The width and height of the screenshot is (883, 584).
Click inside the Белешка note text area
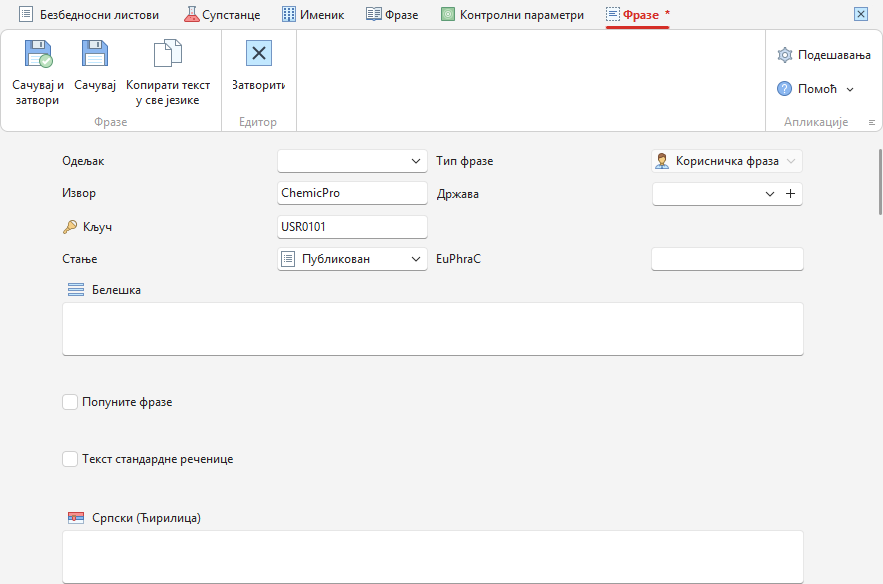tap(432, 329)
